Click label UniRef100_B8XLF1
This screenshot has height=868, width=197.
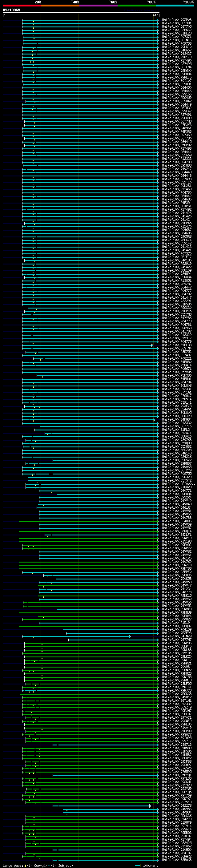[x=177, y=535]
